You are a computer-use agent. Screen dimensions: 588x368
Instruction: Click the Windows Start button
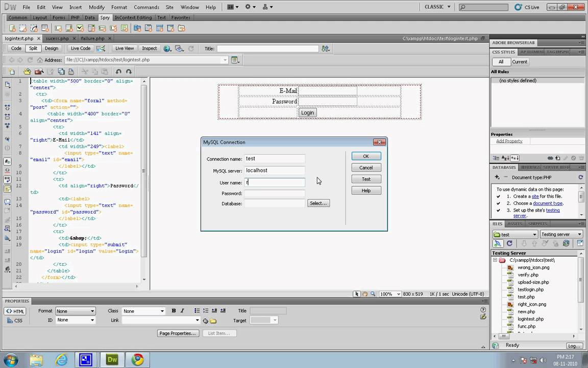coord(11,359)
